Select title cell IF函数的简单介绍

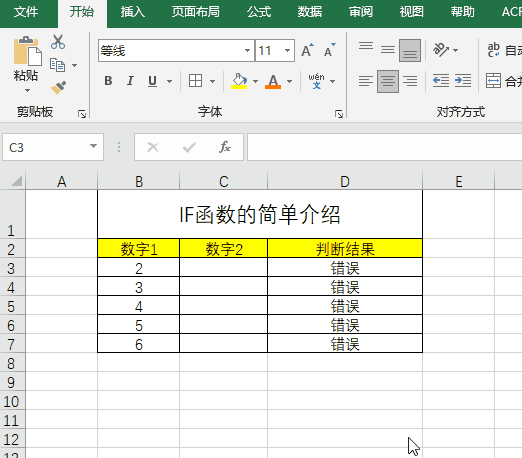[x=260, y=214]
